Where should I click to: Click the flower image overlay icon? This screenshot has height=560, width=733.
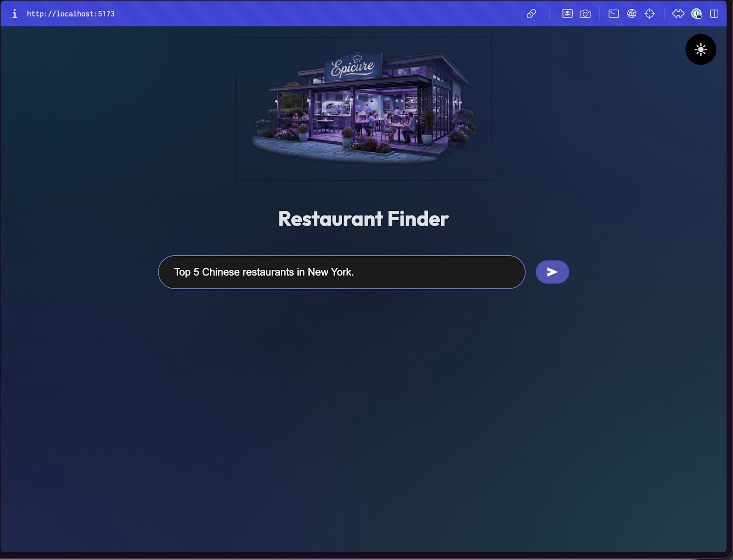(567, 14)
